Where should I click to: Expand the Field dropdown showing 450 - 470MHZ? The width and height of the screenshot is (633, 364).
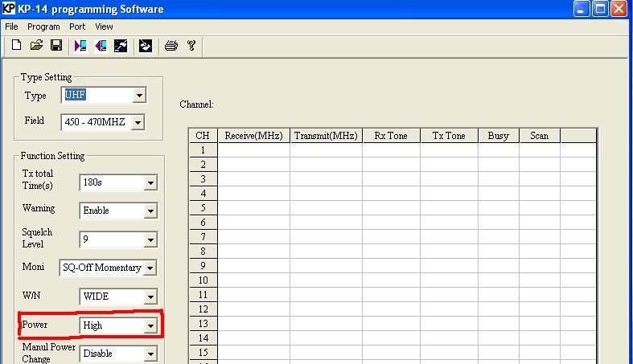[138, 122]
